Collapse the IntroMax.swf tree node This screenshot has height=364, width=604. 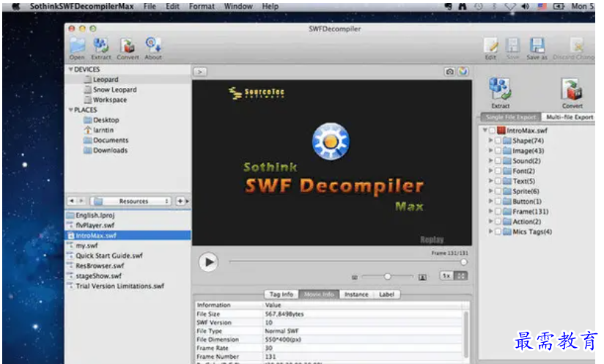pos(485,130)
